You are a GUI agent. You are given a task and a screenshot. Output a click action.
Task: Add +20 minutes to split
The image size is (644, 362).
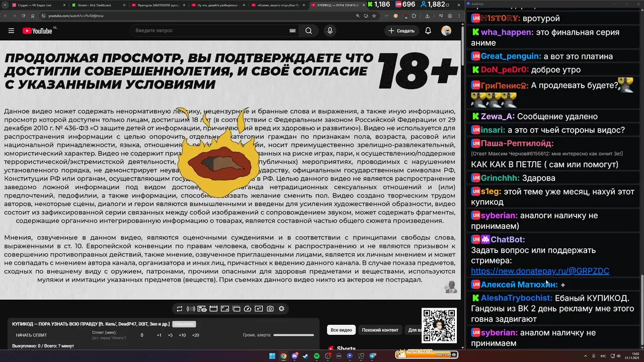[195, 335]
